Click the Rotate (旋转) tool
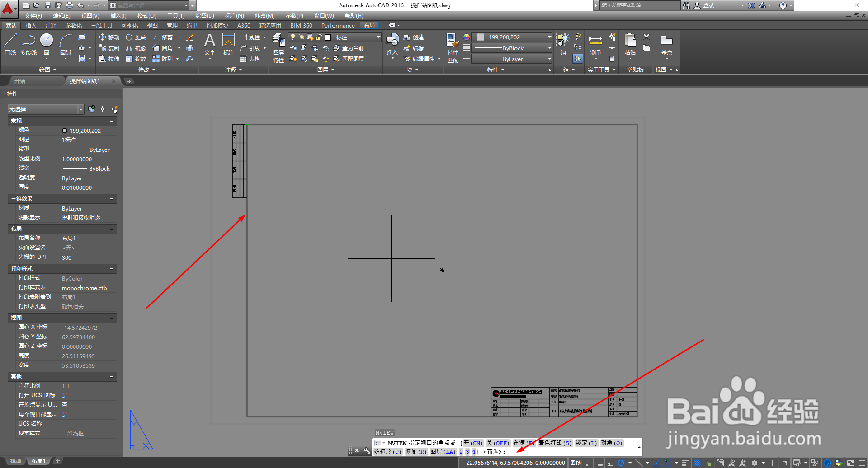Viewport: 868px width, 468px height. (x=136, y=37)
